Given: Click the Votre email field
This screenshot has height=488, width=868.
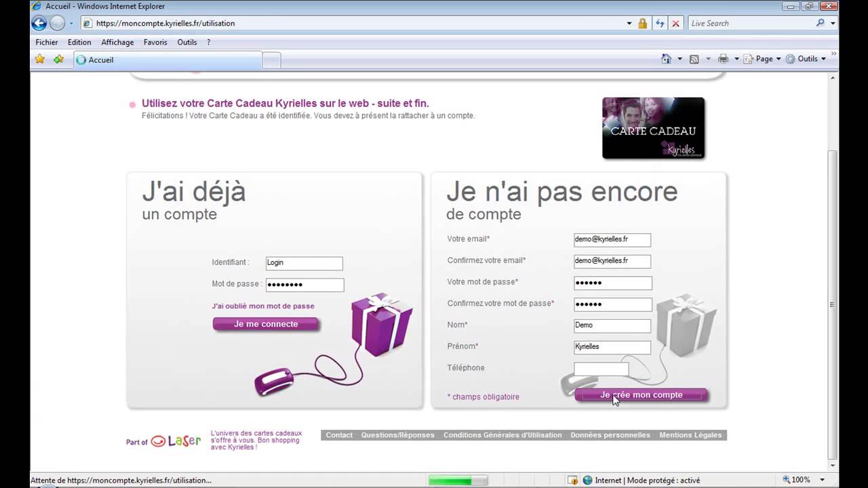Looking at the screenshot, I should point(612,240).
